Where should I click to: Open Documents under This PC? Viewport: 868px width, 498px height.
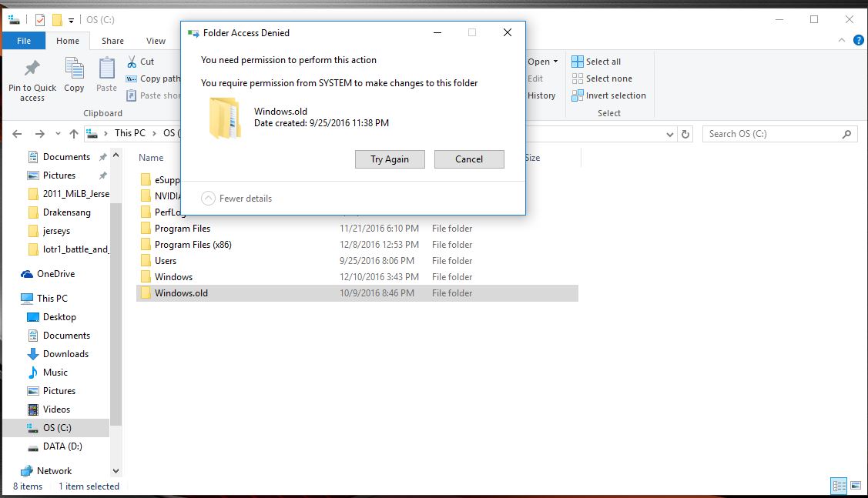pos(60,336)
